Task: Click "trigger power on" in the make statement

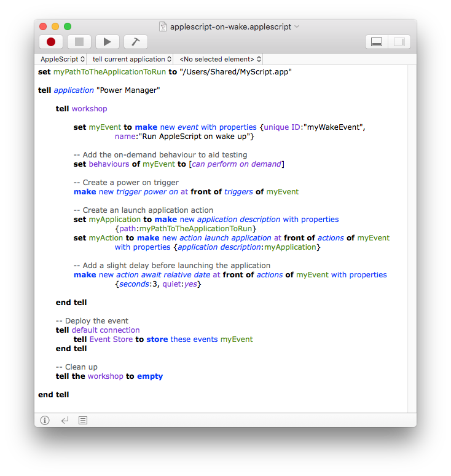Action: pyautogui.click(x=147, y=192)
